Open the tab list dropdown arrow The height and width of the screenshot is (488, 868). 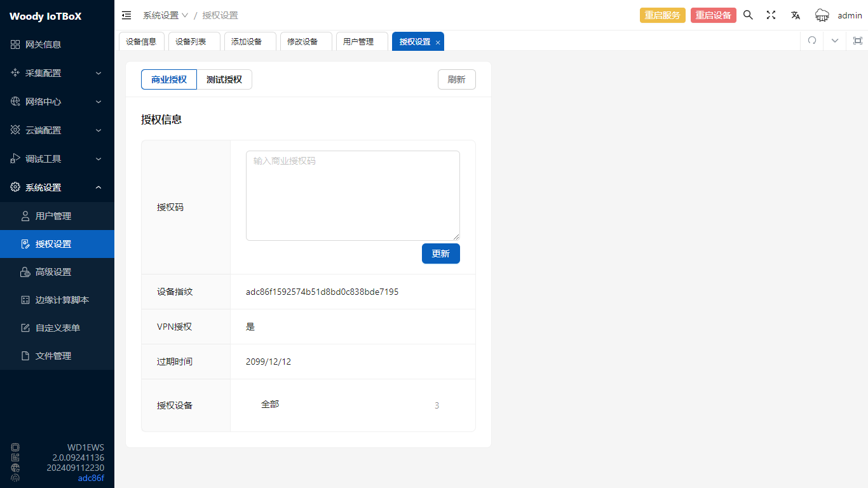pyautogui.click(x=835, y=41)
